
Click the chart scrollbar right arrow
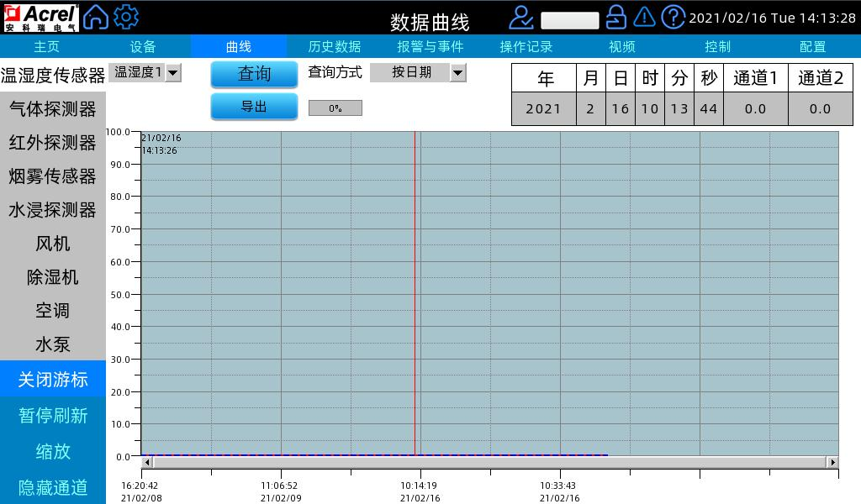coord(833,462)
